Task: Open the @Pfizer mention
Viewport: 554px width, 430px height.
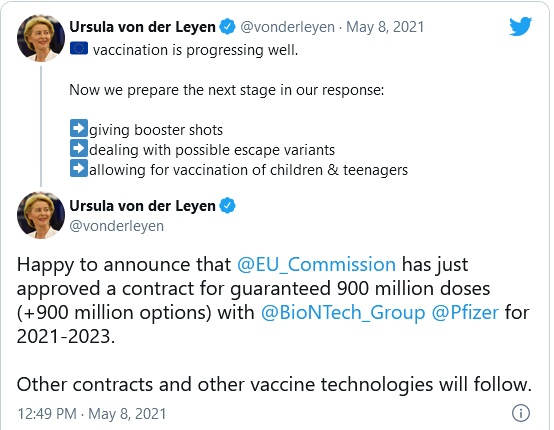Action: [465, 313]
